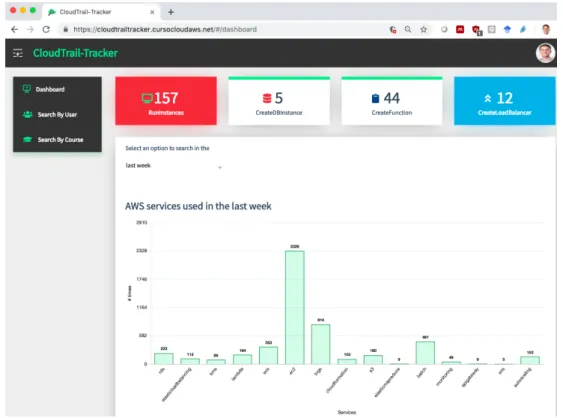Open Search By User in sidebar
This screenshot has height=418, width=563.
[x=57, y=115]
